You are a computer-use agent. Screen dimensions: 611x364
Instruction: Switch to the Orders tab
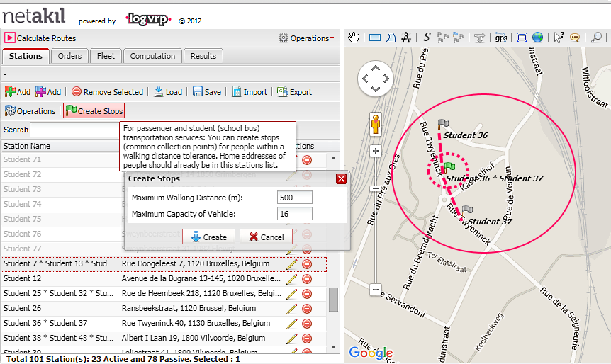click(x=69, y=56)
